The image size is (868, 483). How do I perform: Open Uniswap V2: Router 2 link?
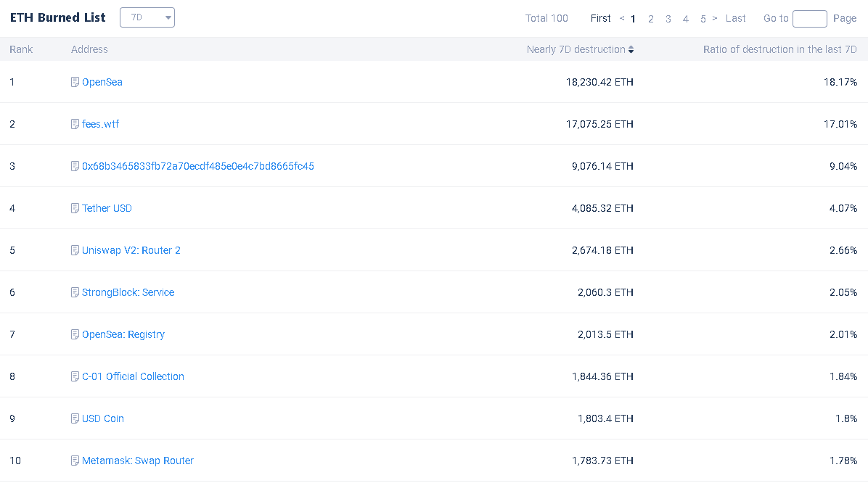coord(131,250)
